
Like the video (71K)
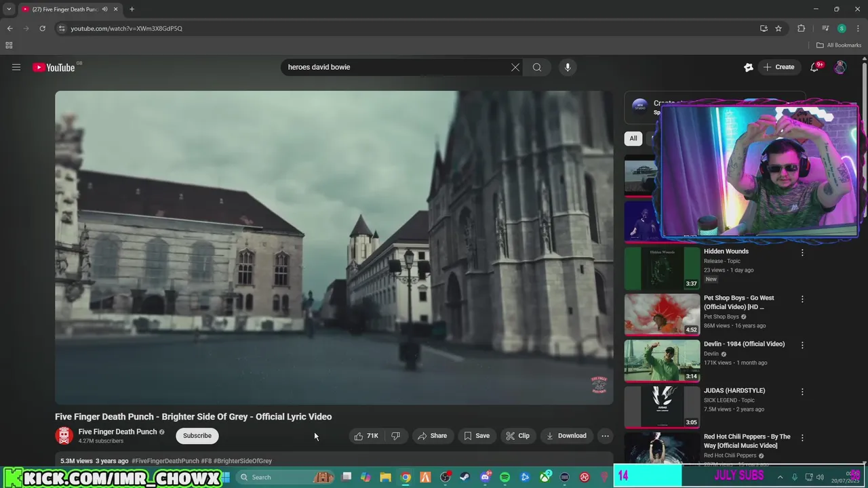pyautogui.click(x=366, y=436)
